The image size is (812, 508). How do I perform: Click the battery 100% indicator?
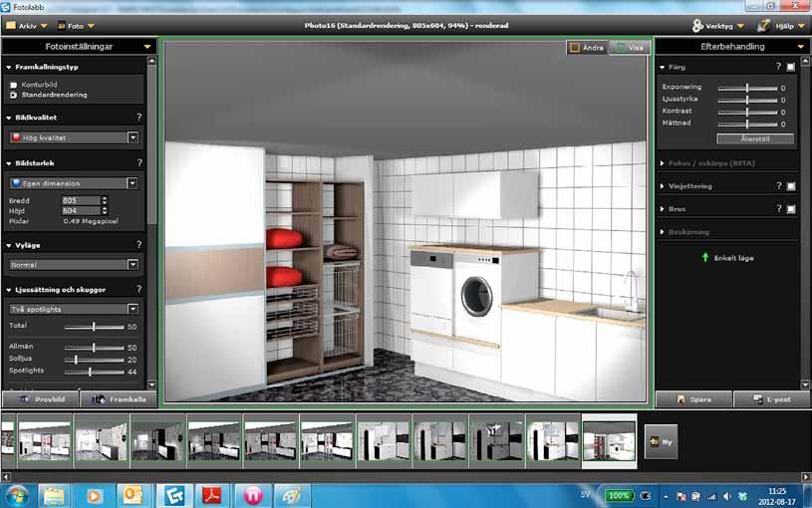(x=619, y=496)
